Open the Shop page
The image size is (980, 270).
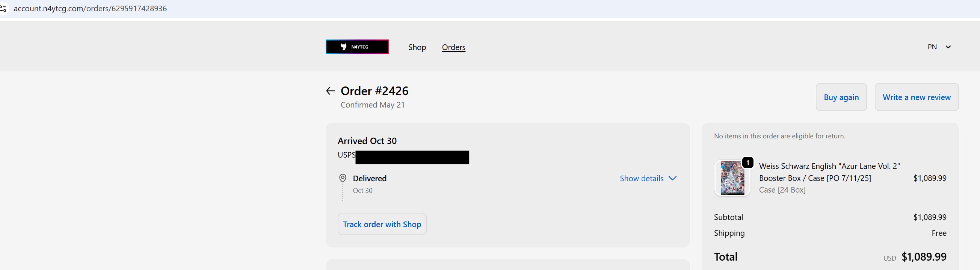pyautogui.click(x=417, y=47)
